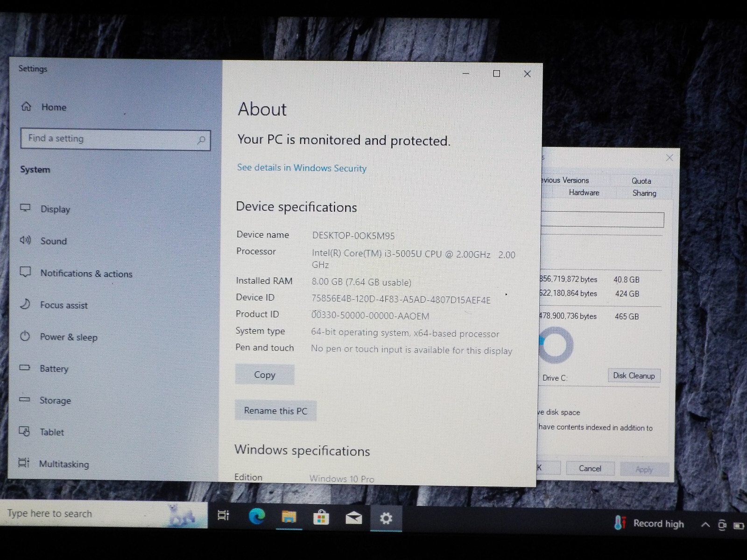Click Rename this PC button
Screen dimensions: 747x560
(275, 411)
